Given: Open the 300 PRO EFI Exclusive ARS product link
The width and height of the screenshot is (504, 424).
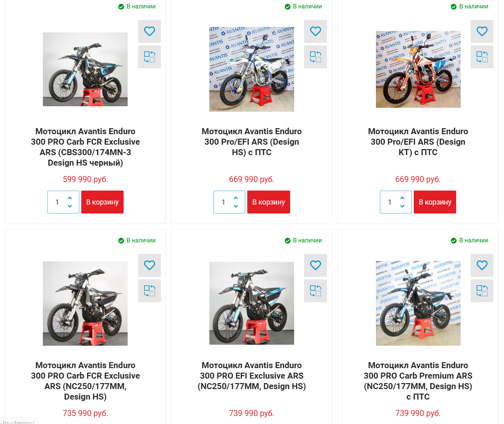Looking at the screenshot, I should (252, 376).
